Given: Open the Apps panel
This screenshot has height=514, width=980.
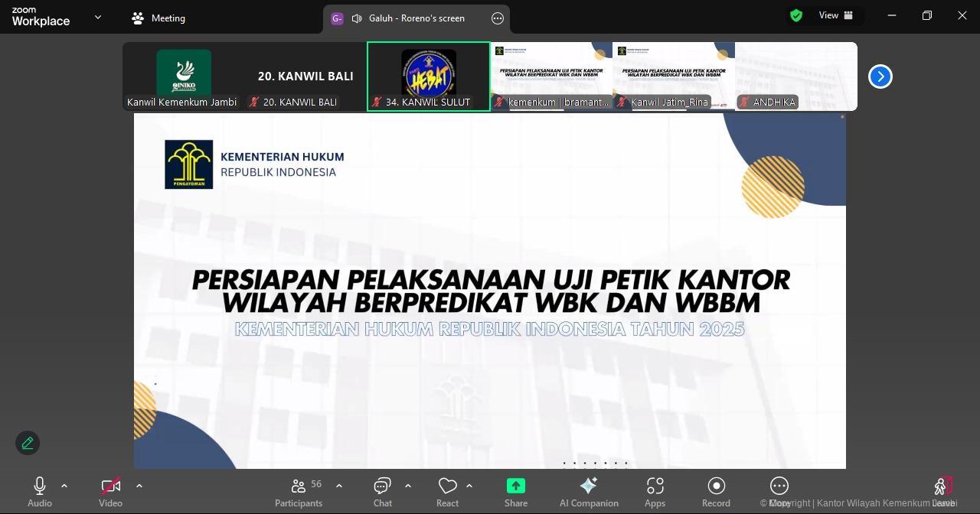Looking at the screenshot, I should coord(655,492).
